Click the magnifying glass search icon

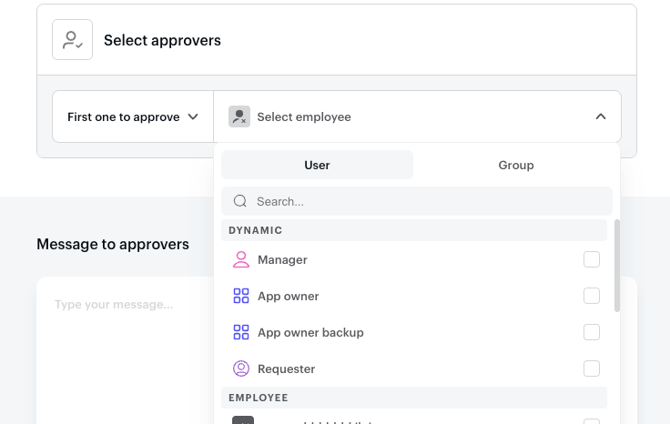click(240, 201)
